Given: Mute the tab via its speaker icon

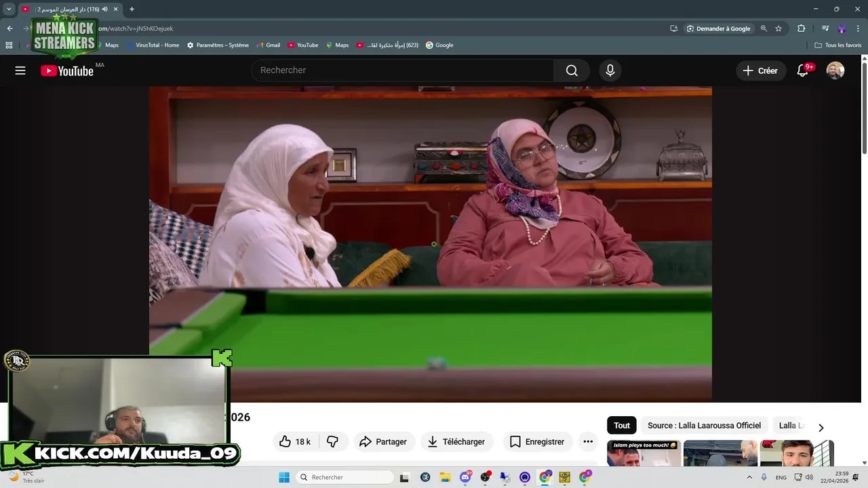Looking at the screenshot, I should tap(105, 9).
